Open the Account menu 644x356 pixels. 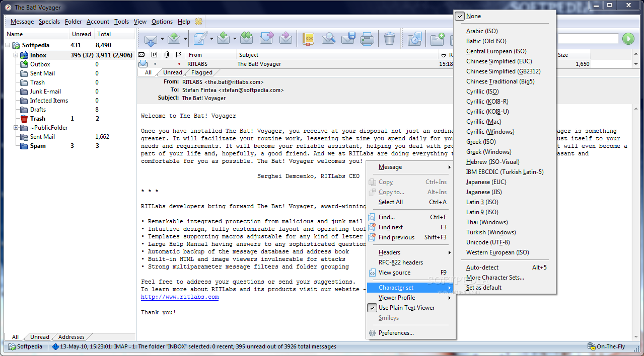[x=98, y=22]
